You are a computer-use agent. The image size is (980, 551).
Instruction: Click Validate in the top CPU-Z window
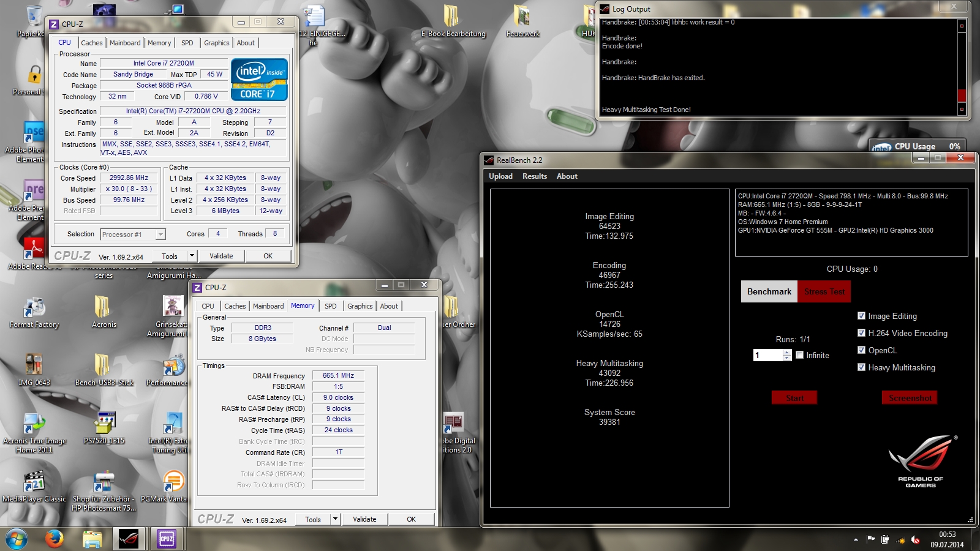[x=221, y=256]
